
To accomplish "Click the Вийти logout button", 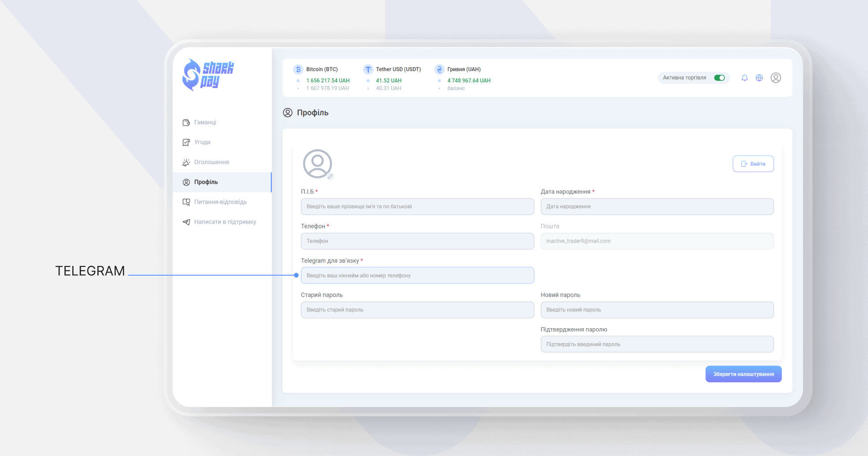I will pyautogui.click(x=753, y=164).
